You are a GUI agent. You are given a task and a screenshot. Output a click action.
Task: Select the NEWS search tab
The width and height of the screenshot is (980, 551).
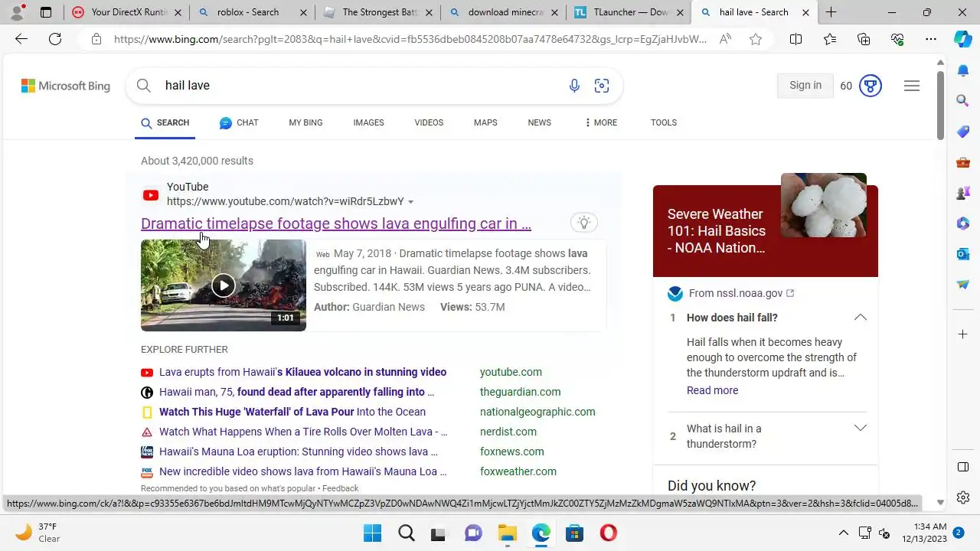click(x=539, y=122)
